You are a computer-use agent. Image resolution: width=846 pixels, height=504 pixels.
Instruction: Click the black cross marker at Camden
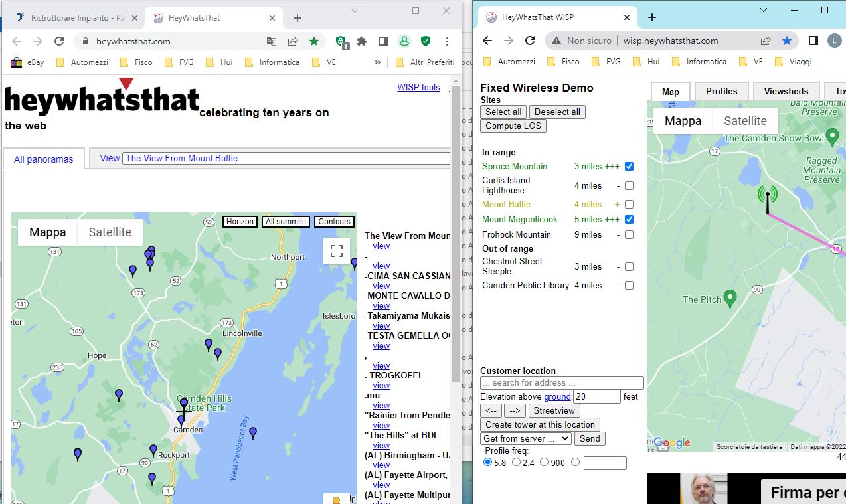click(183, 410)
